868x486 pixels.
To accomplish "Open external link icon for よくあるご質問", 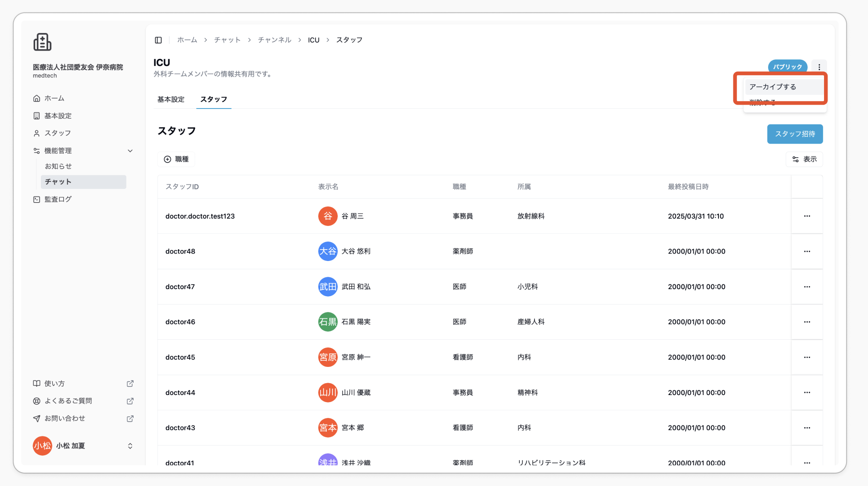I will pyautogui.click(x=130, y=401).
